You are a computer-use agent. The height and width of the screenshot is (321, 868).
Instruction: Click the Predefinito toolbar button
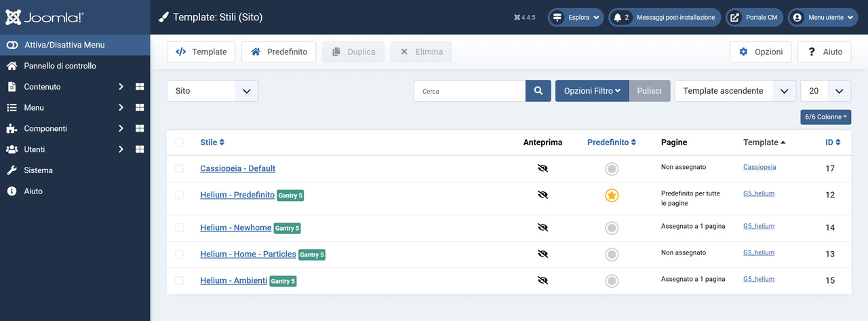(x=279, y=52)
